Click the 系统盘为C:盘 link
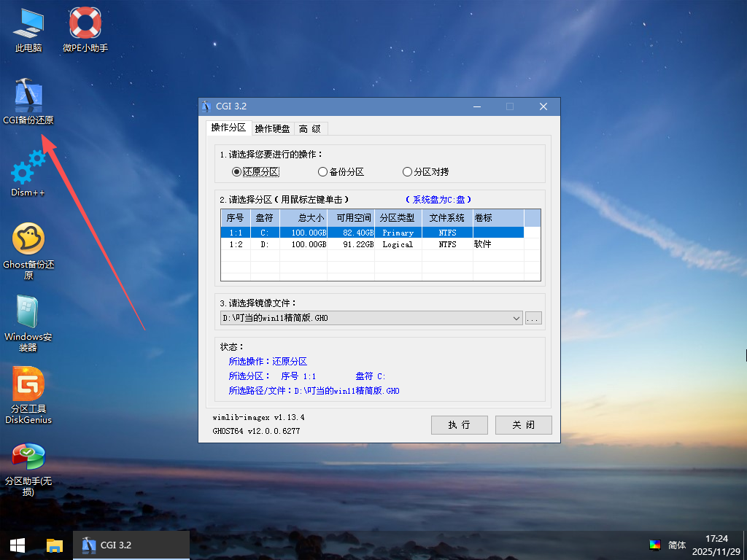Viewport: 747px width, 560px height. coord(438,198)
